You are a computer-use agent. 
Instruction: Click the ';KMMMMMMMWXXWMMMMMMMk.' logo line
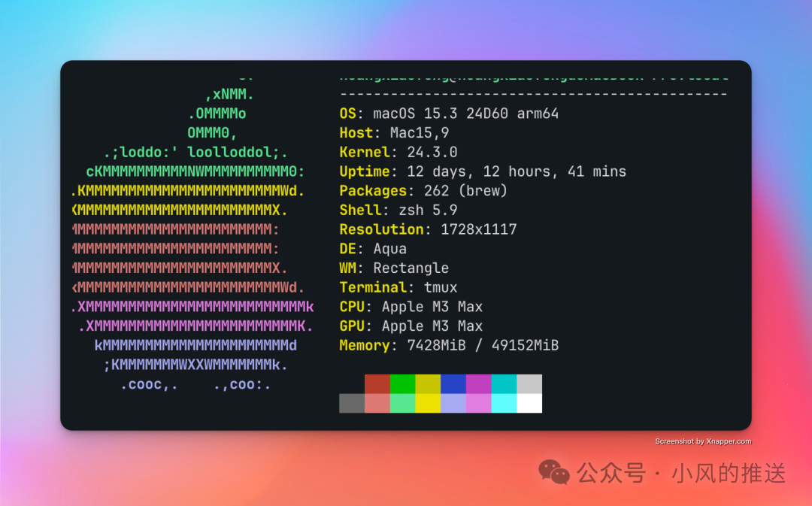pyautogui.click(x=195, y=365)
